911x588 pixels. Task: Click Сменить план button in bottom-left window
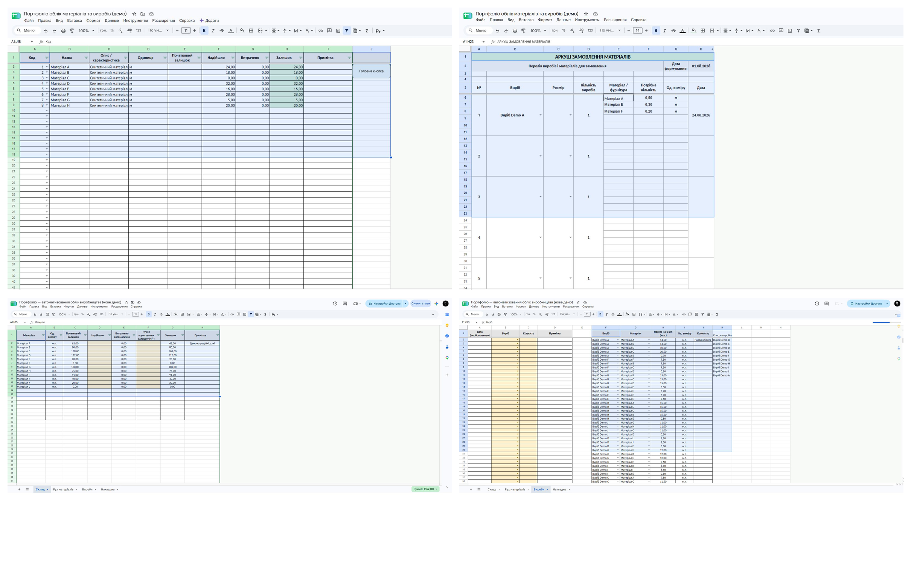tap(420, 303)
